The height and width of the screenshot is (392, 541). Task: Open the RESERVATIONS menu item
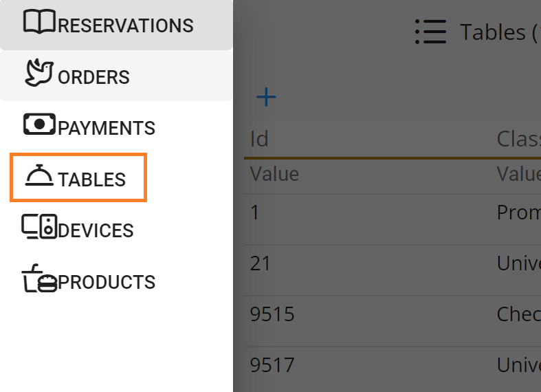(126, 25)
